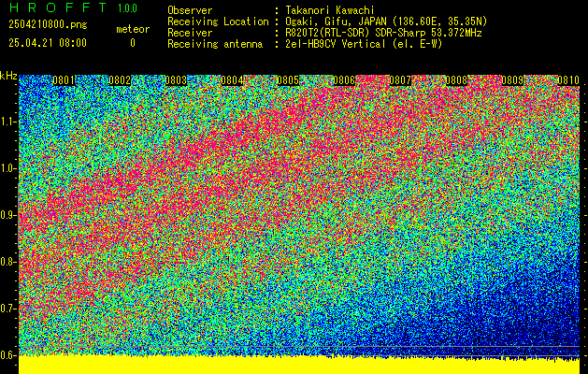Click the Receiving antenna label
Image resolution: width=588 pixels, height=374 pixels.
point(215,44)
